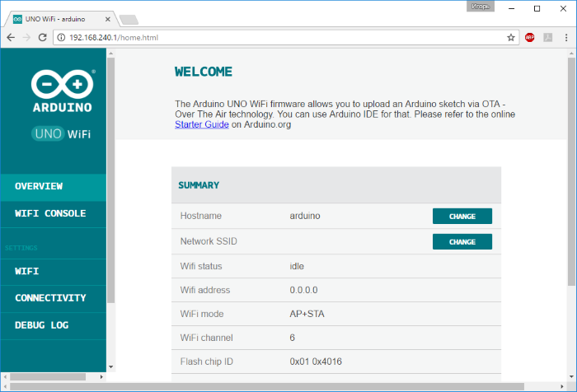Open the WIFI settings page
577x392 pixels.
54,272
